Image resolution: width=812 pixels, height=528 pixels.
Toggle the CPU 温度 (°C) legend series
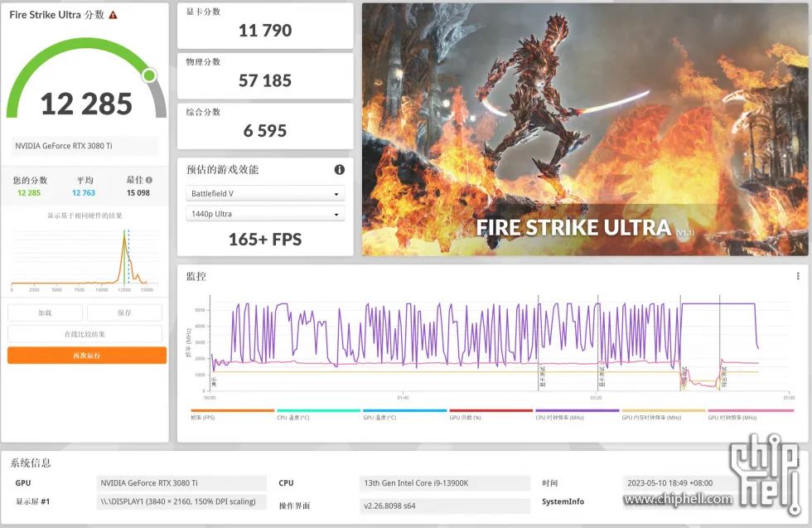click(318, 414)
